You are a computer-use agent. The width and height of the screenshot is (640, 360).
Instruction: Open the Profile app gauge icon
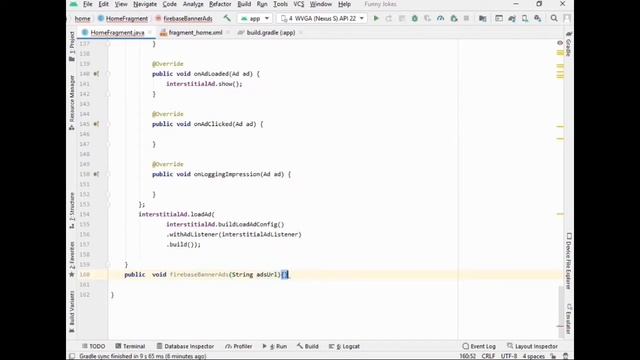[x=440, y=18]
